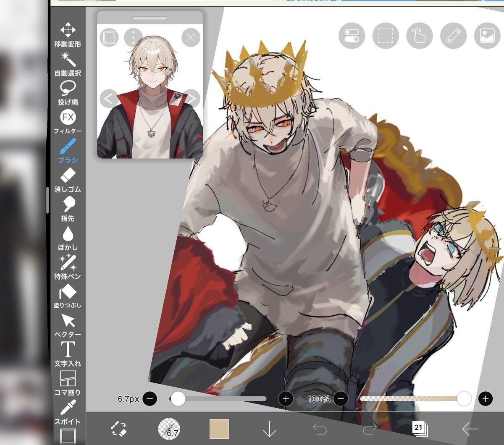Open the FX フィルター filter tool
The width and height of the screenshot is (504, 445).
[68, 122]
